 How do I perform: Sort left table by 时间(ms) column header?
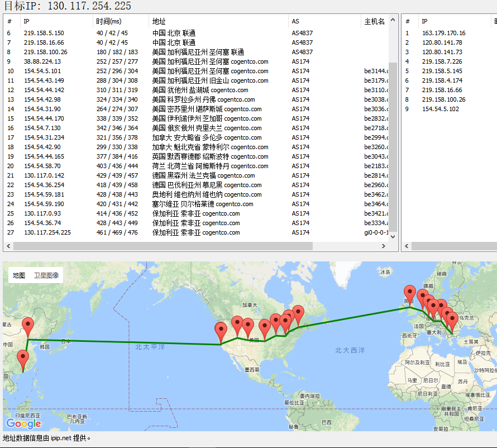108,21
